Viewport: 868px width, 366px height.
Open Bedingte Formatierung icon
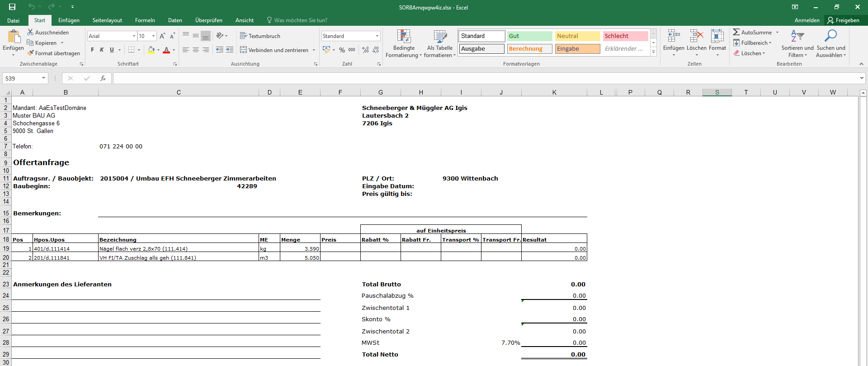[404, 36]
